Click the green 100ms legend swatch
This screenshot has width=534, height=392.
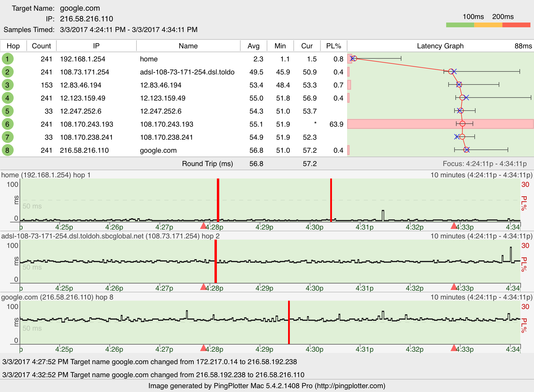tap(460, 25)
